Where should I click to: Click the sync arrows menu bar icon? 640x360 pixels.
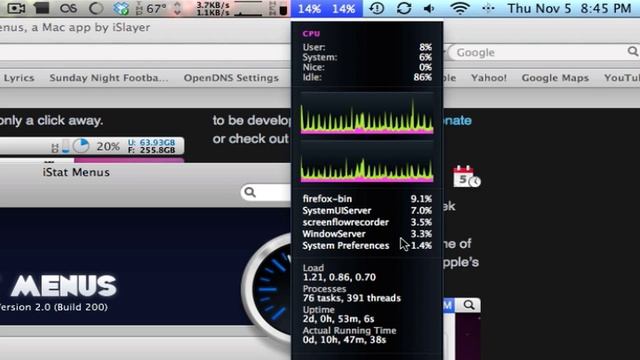coord(404,8)
